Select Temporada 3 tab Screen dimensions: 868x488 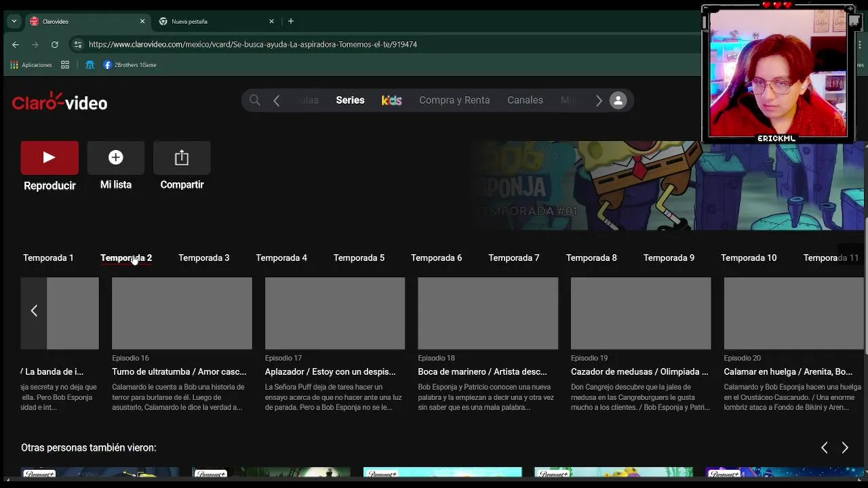point(203,258)
